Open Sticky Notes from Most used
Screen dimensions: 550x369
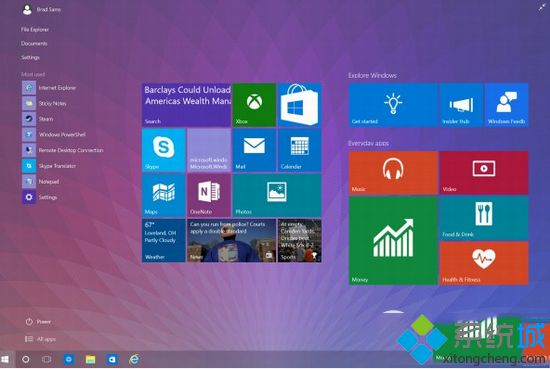tap(45, 103)
